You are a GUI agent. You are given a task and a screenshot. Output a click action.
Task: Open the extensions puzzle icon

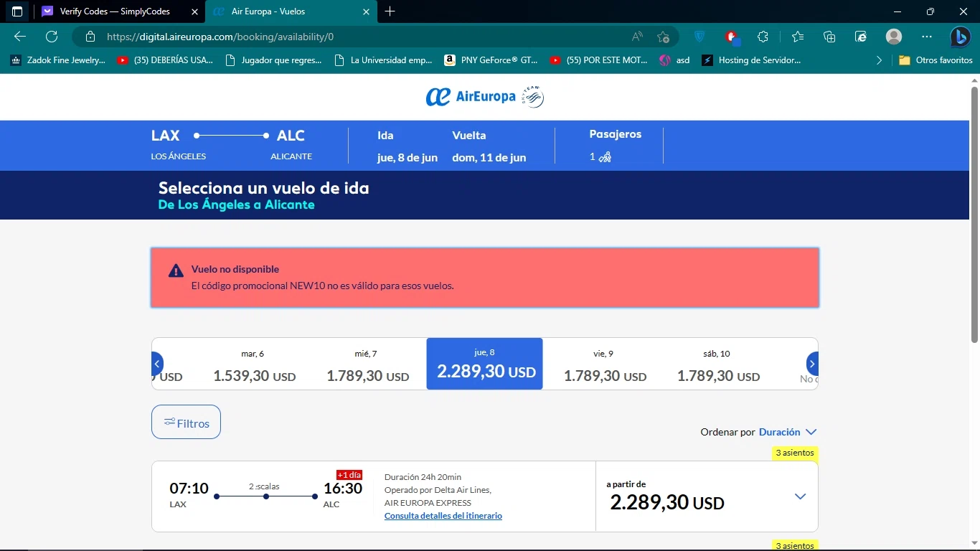pos(763,37)
